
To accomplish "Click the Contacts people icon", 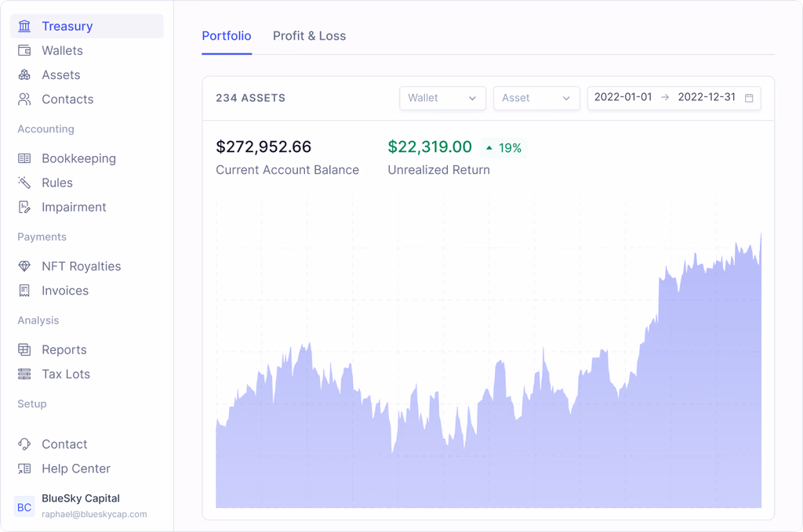I will 25,100.
